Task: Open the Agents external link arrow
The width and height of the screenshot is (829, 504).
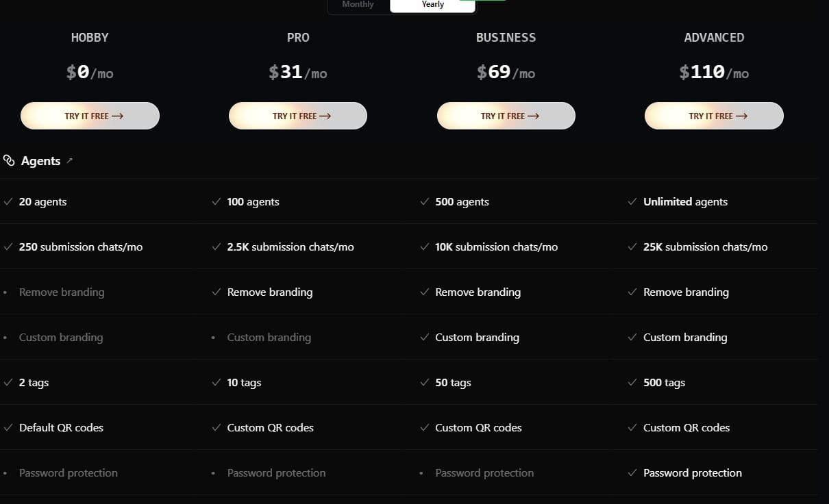Action: click(x=69, y=160)
